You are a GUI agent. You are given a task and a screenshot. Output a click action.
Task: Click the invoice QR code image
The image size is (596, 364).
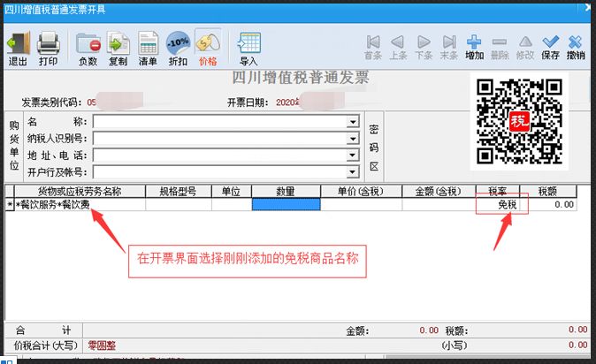tap(520, 120)
